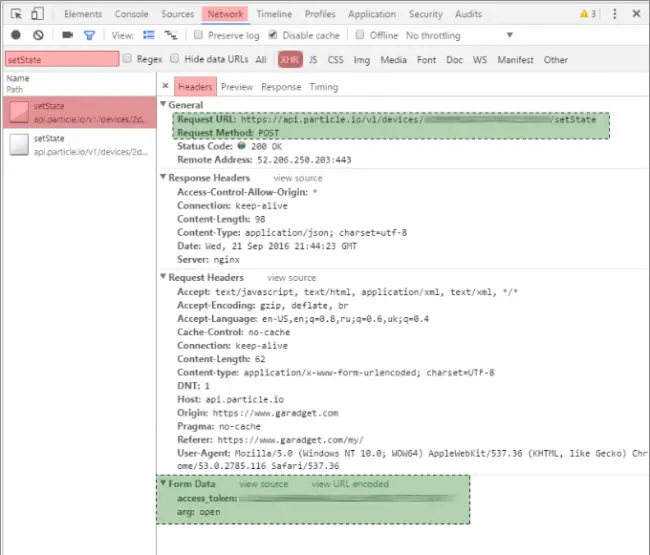Switch to the Application tab
Image resolution: width=650 pixels, height=555 pixels.
pyautogui.click(x=372, y=14)
